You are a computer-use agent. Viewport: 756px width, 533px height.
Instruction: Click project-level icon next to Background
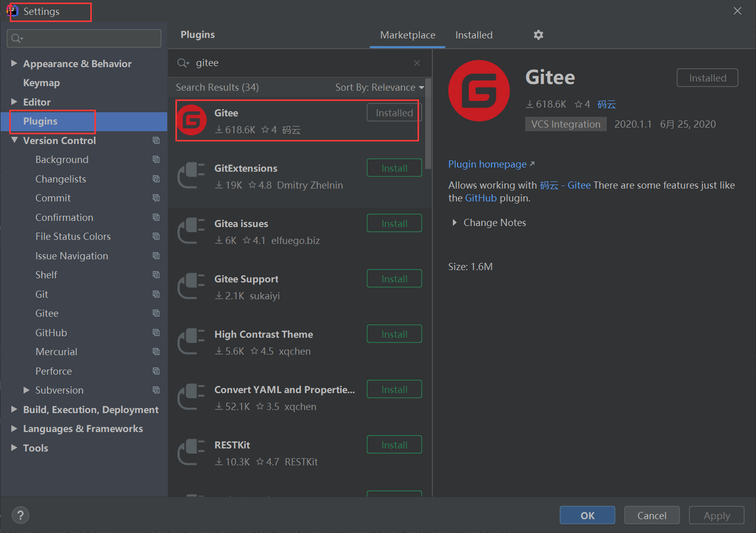click(x=156, y=159)
